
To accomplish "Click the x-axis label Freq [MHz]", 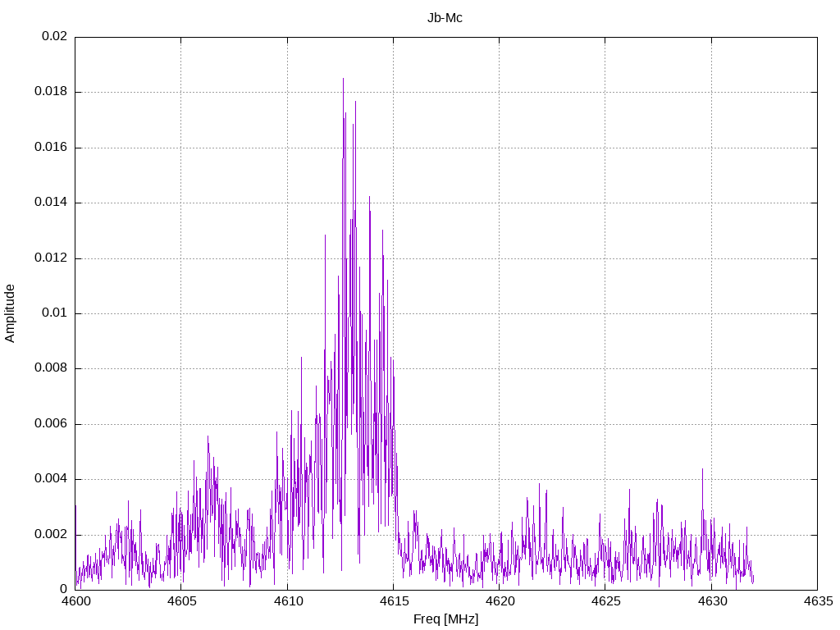I will click(445, 619).
